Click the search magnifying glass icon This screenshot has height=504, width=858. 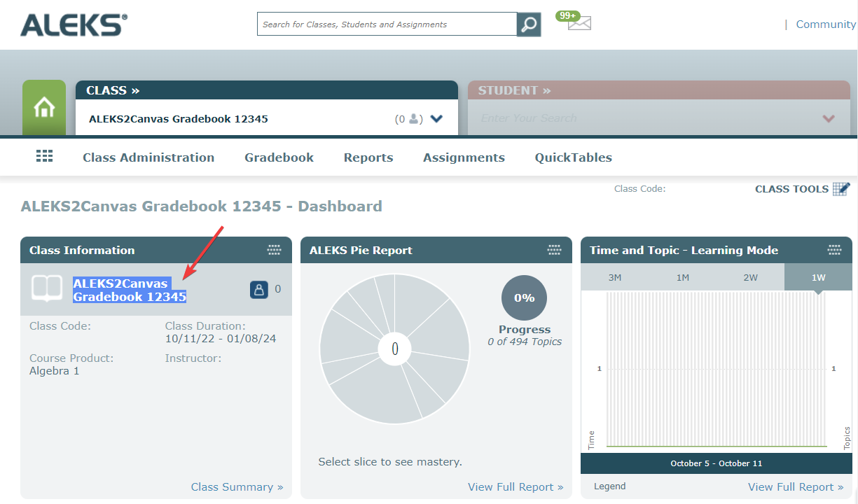pyautogui.click(x=529, y=23)
